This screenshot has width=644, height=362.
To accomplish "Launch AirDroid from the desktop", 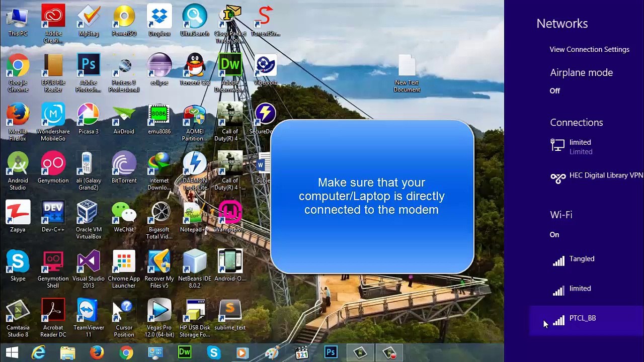I will click(x=124, y=119).
